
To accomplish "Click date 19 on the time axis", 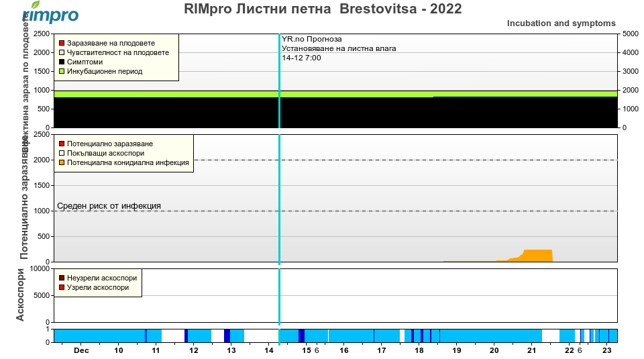I will [457, 350].
